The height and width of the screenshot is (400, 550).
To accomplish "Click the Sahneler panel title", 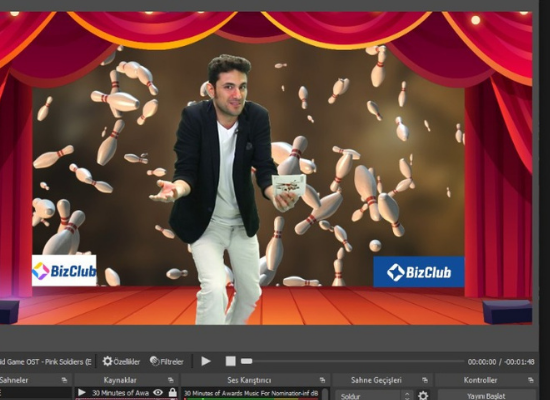I will point(14,380).
